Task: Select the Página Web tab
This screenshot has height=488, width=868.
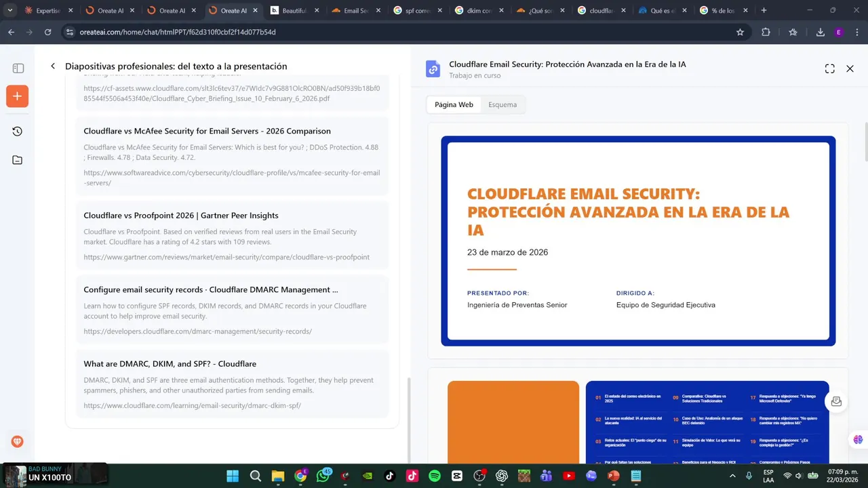Action: (x=454, y=105)
